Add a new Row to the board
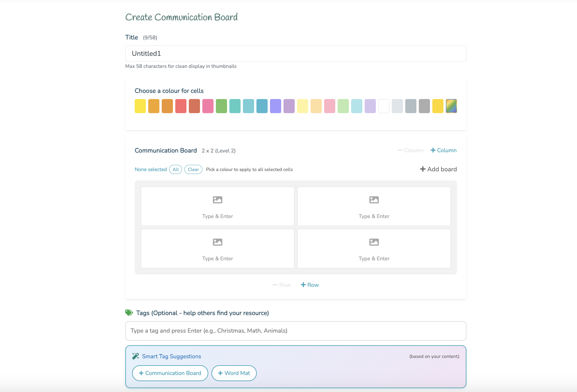577x392 pixels. pyautogui.click(x=309, y=284)
